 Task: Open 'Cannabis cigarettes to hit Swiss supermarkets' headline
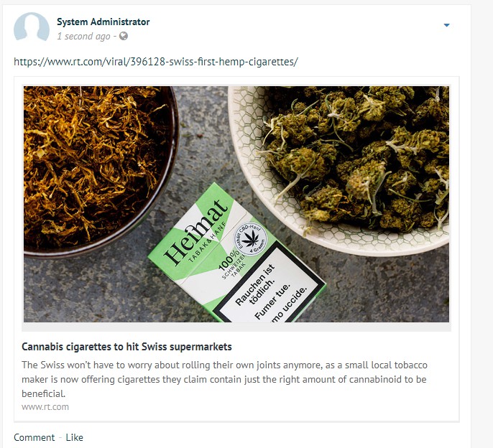[x=126, y=347]
